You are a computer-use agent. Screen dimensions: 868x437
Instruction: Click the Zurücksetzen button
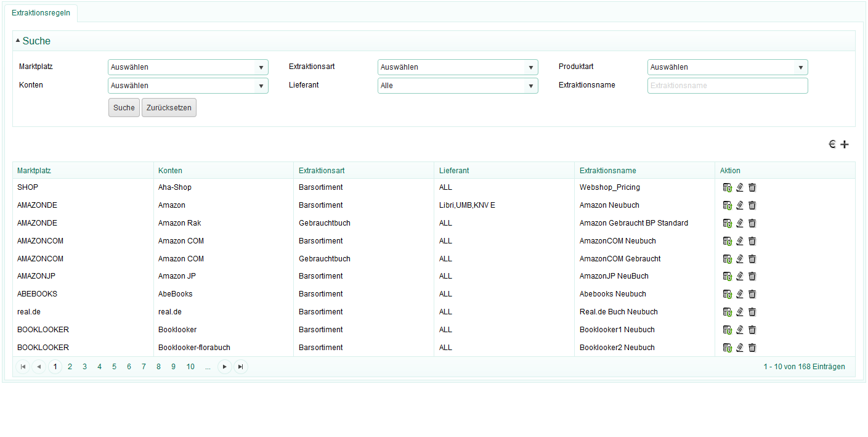(x=169, y=108)
